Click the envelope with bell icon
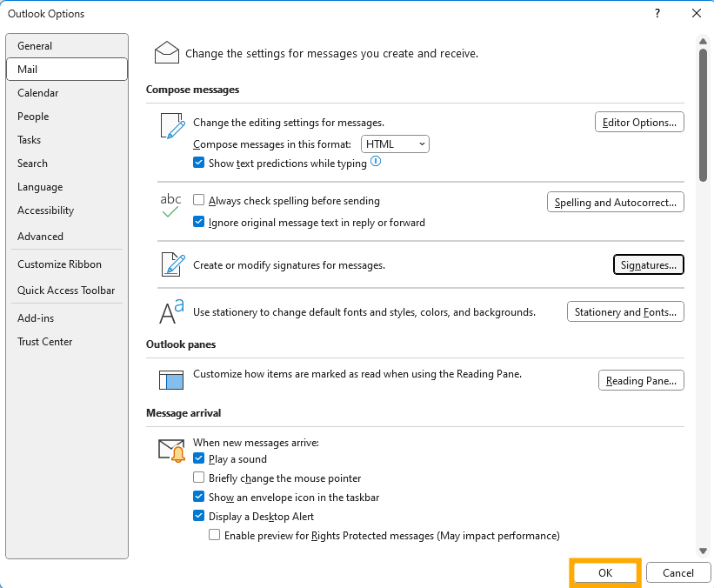The width and height of the screenshot is (714, 588). tap(172, 451)
